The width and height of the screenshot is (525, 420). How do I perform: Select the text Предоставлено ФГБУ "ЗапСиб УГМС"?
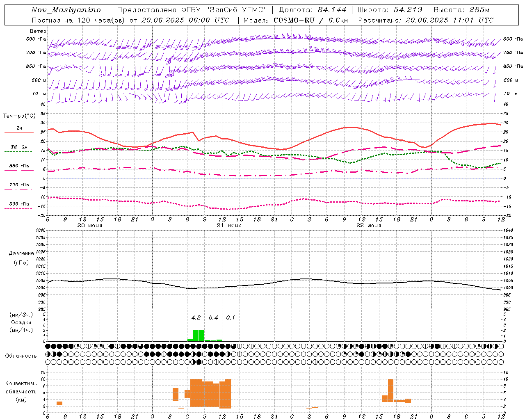tap(192, 10)
